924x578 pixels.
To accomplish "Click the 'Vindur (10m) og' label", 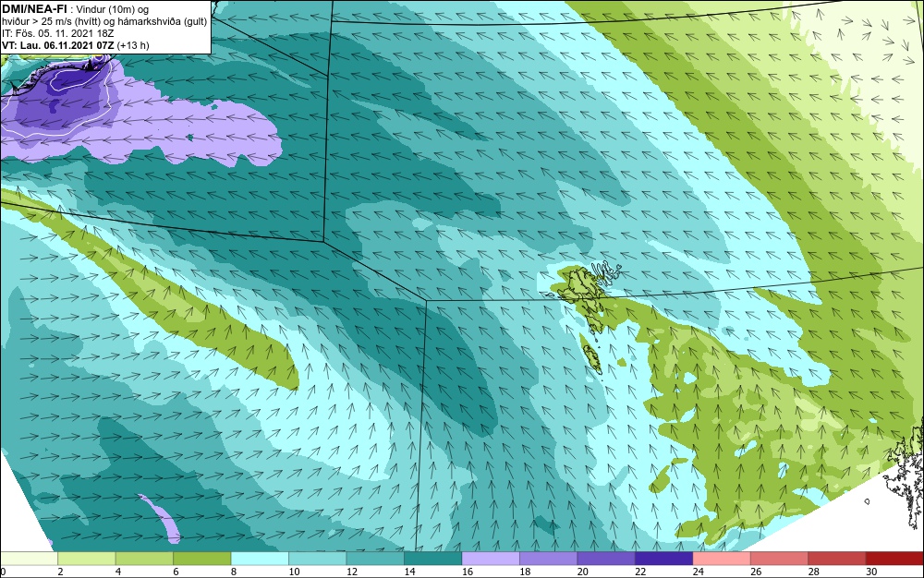I will (x=112, y=9).
